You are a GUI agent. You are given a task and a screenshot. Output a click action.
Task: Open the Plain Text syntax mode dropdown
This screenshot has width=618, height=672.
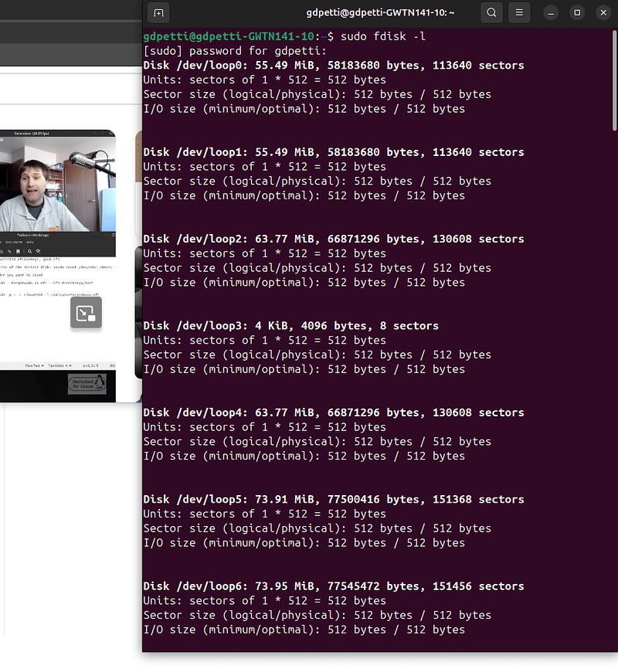[34, 365]
